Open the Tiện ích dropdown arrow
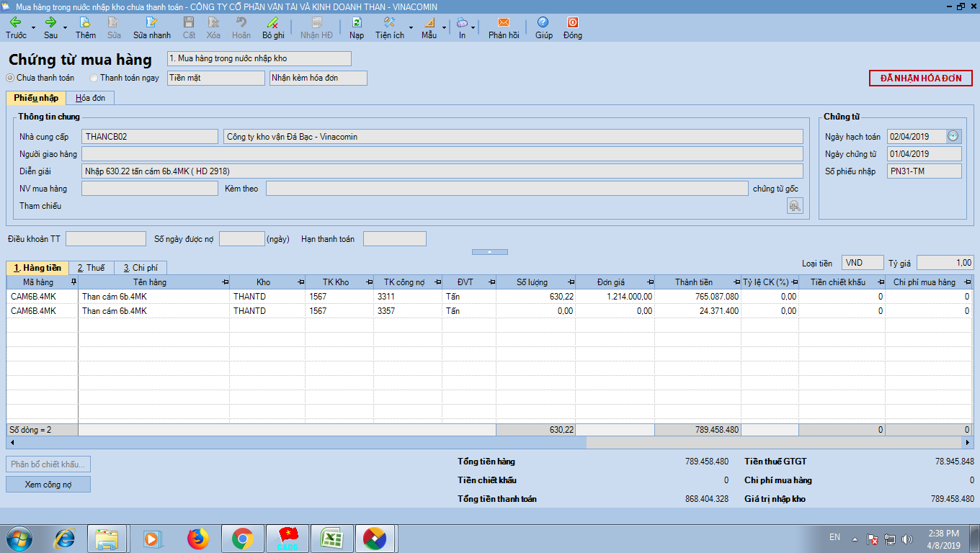The image size is (980, 553). tap(411, 28)
